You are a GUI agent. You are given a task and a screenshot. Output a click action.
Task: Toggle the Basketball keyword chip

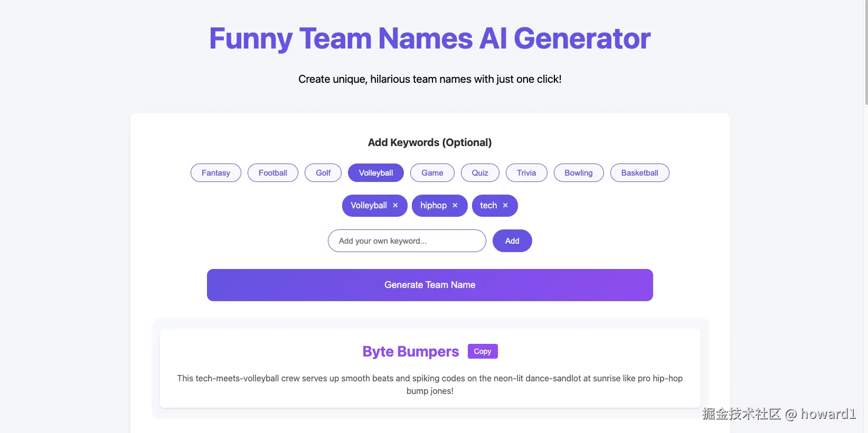coord(640,173)
